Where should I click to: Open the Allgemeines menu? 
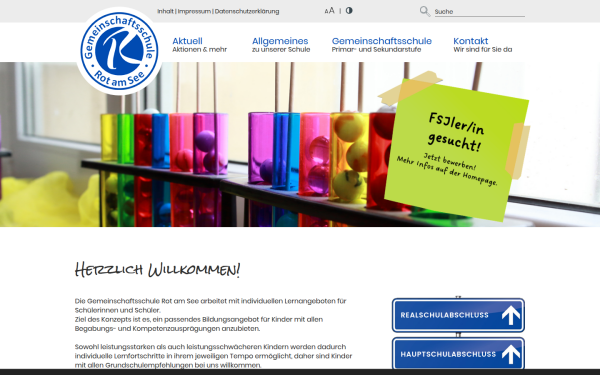coord(280,41)
